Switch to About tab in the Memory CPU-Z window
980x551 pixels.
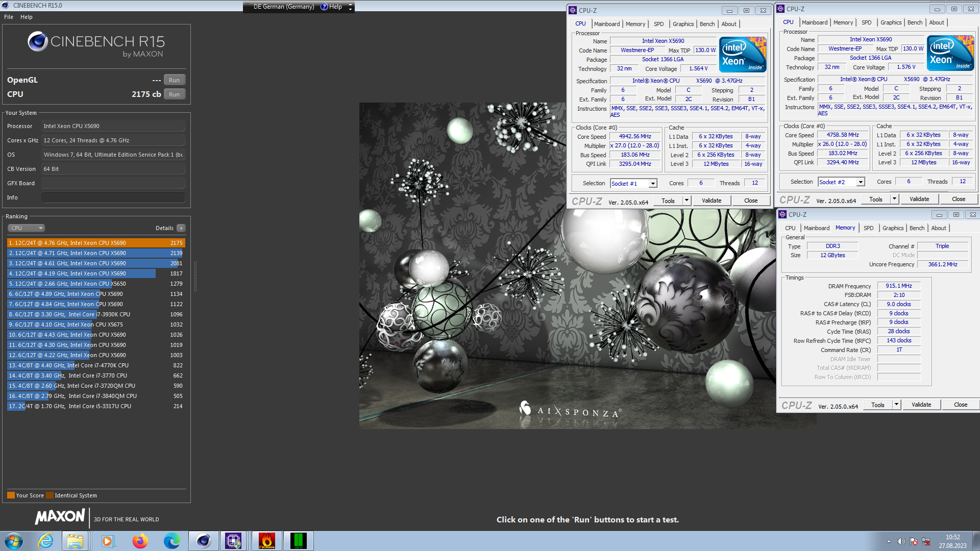point(939,228)
